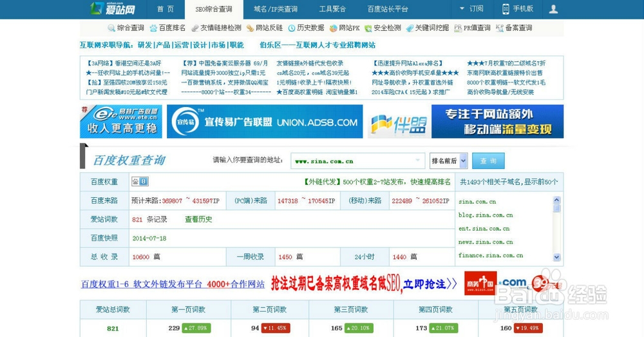644x337 pixels.
Task: Click the red 19.49% change badge
Action: pyautogui.click(x=528, y=328)
